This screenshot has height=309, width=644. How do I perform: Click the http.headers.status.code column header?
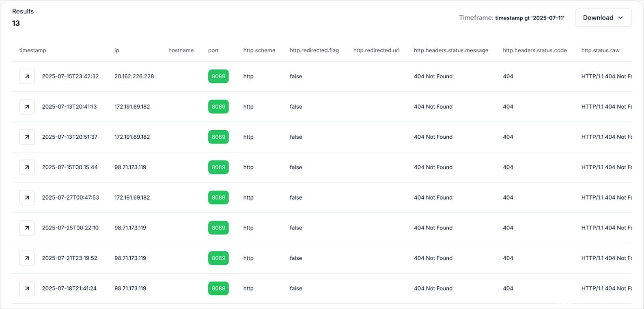[x=534, y=50]
